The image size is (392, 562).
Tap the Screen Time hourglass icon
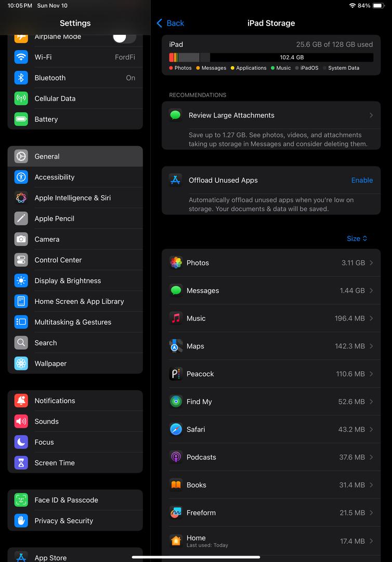21,463
